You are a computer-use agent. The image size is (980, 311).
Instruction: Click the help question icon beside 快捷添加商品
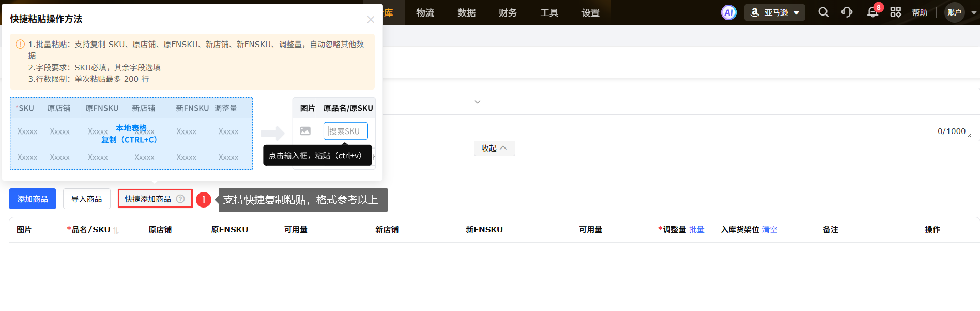pyautogui.click(x=180, y=199)
